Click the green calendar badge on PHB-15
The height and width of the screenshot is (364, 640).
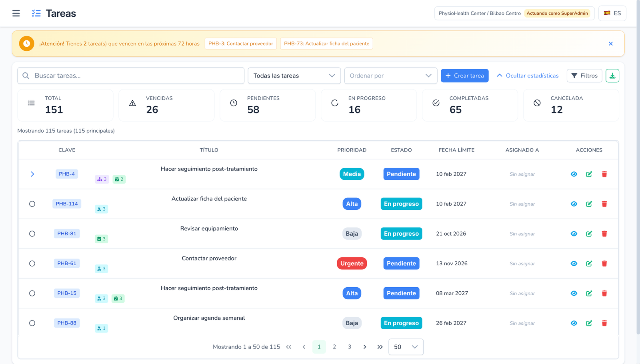coord(118,298)
